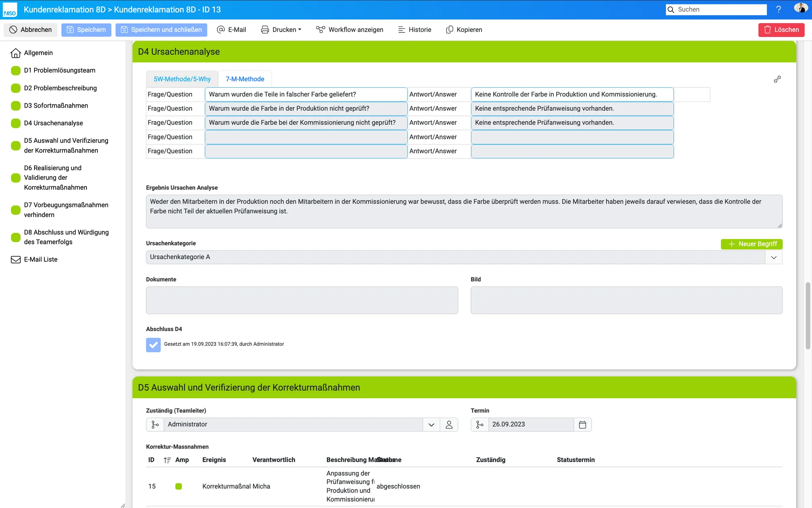
Task: Switch to the 7-M-Methode tab
Action: tap(245, 79)
